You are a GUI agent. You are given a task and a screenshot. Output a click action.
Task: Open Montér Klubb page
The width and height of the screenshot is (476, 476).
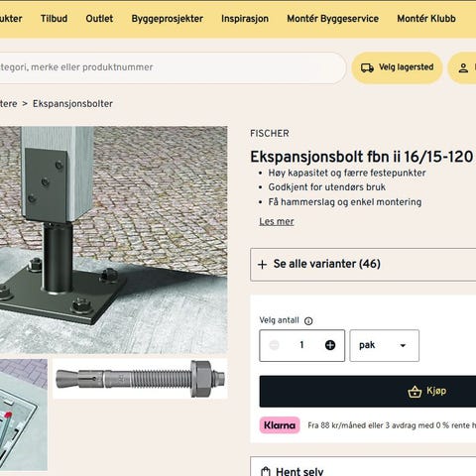point(426,19)
